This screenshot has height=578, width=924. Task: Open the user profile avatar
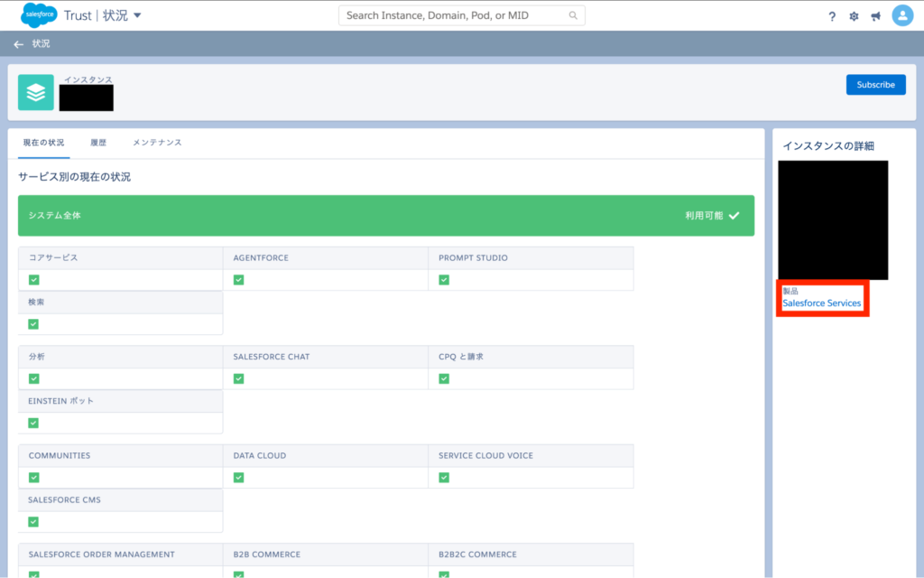tap(902, 16)
